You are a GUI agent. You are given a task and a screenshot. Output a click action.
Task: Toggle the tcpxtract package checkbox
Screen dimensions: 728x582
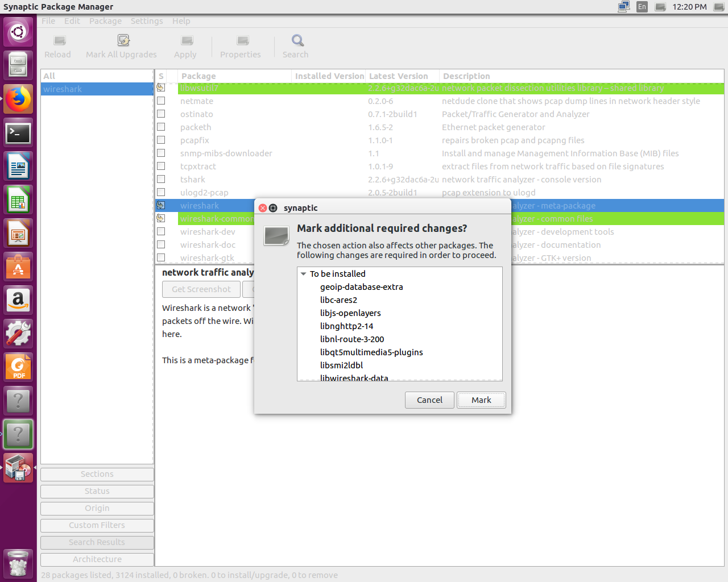[x=161, y=167]
